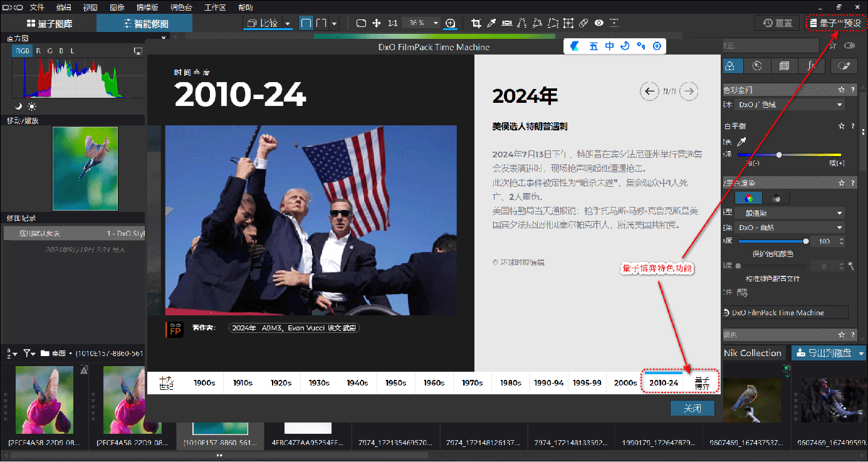Switch histogram to the L luminance channel
This screenshot has width=868, height=462.
click(x=72, y=51)
